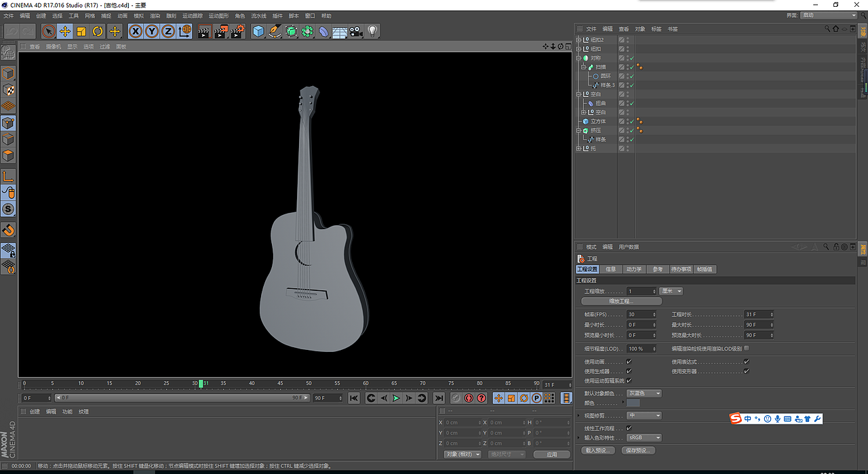Add a light object
The width and height of the screenshot is (868, 474).
click(372, 31)
